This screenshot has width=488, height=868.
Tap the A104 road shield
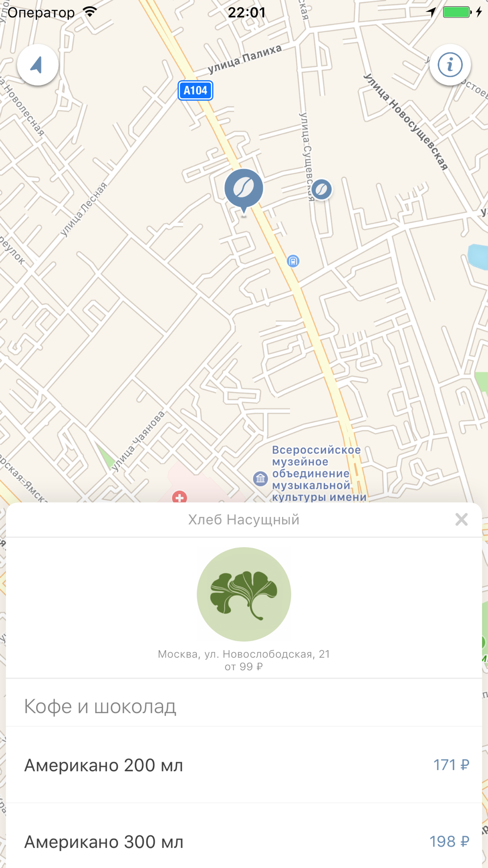(195, 90)
